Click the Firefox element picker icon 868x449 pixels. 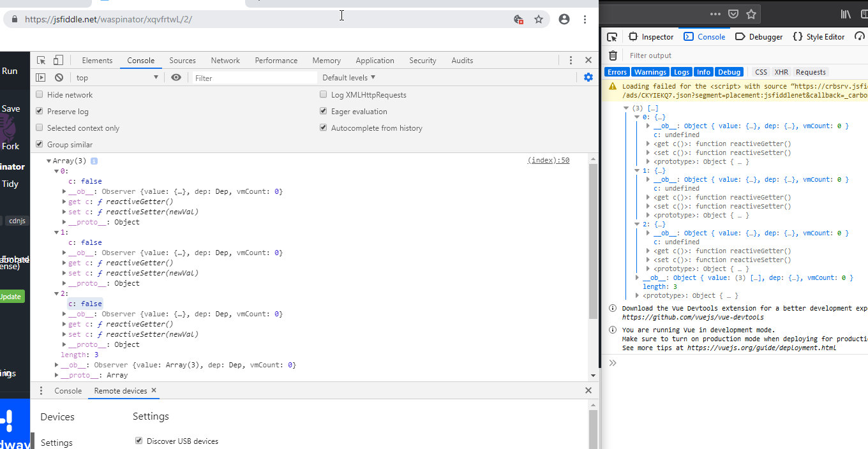click(x=612, y=37)
